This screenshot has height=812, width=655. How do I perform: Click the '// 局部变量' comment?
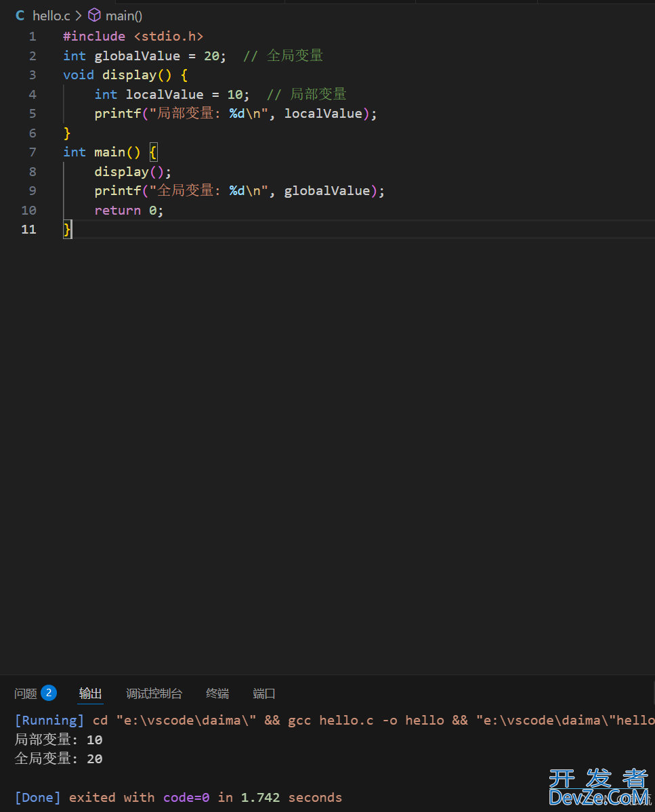point(307,94)
